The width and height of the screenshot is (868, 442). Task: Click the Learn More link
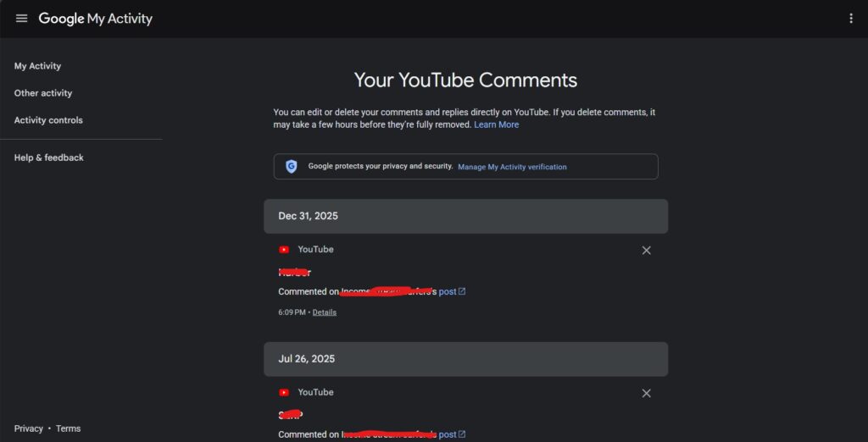pyautogui.click(x=497, y=124)
